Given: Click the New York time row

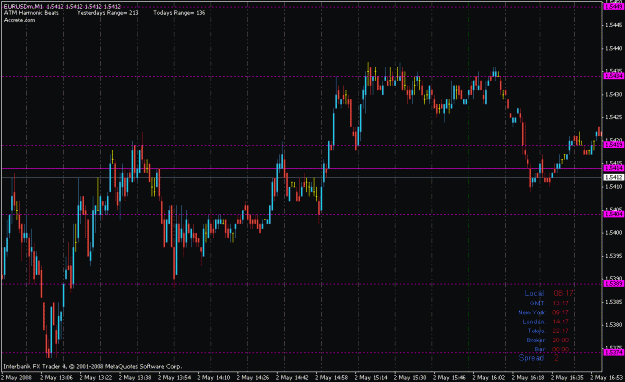Looking at the screenshot, I should (544, 313).
